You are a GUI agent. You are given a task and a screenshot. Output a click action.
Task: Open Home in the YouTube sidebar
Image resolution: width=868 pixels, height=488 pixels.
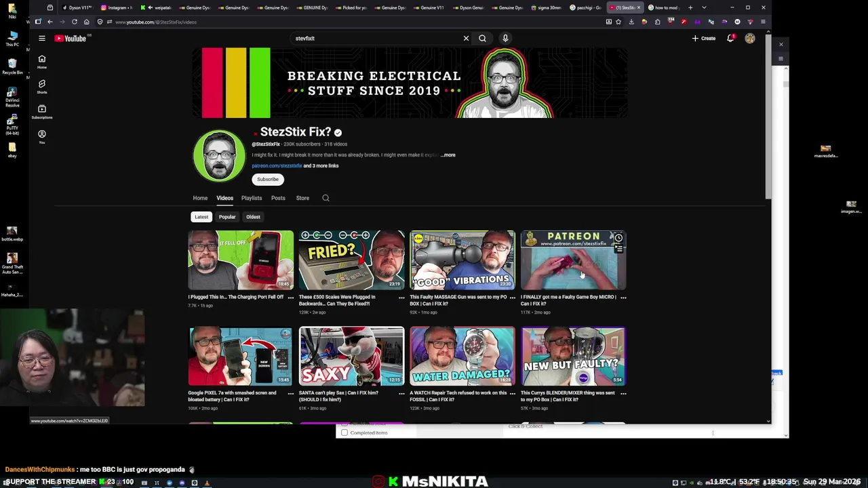(41, 62)
